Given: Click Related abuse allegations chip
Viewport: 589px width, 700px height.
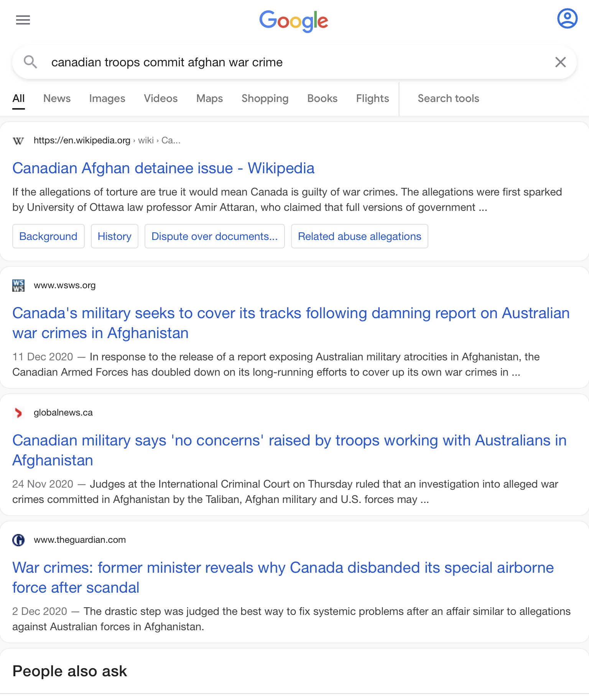Looking at the screenshot, I should tap(359, 237).
